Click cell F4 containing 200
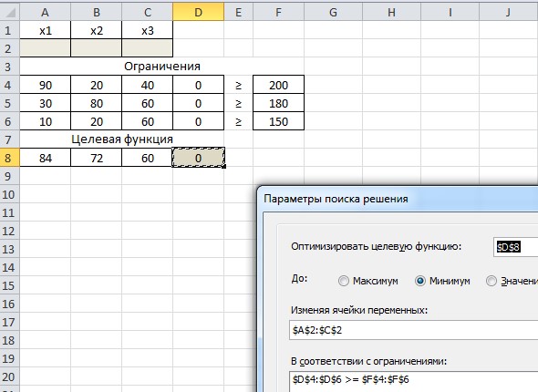Screen dimensions: 538x392 278,85
